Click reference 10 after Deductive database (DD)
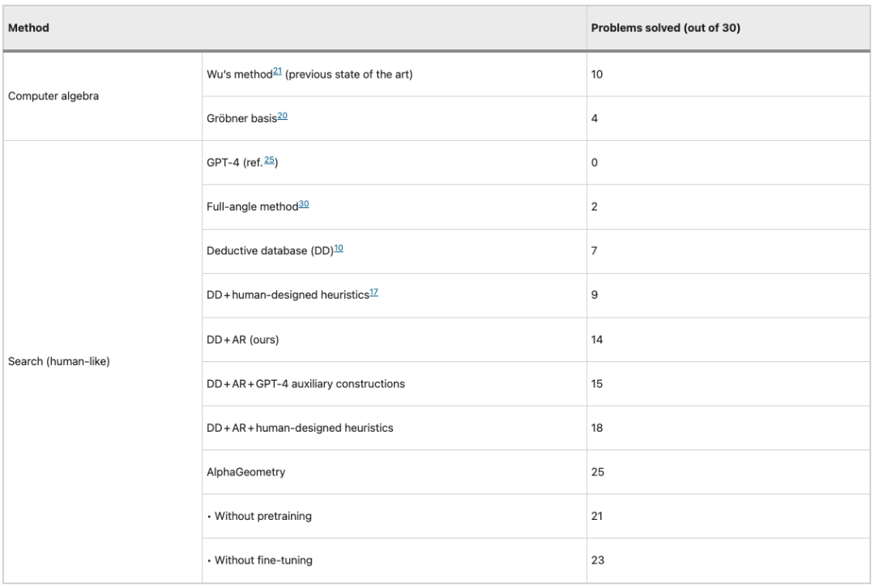 point(339,249)
